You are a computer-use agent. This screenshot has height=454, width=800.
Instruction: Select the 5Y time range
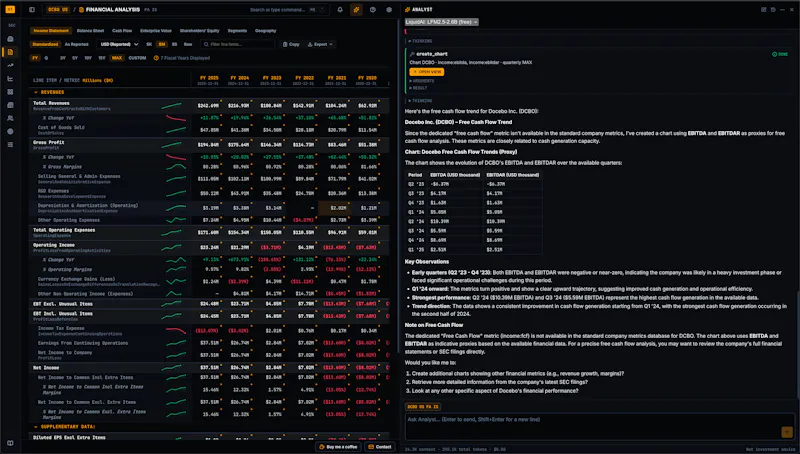[75, 58]
